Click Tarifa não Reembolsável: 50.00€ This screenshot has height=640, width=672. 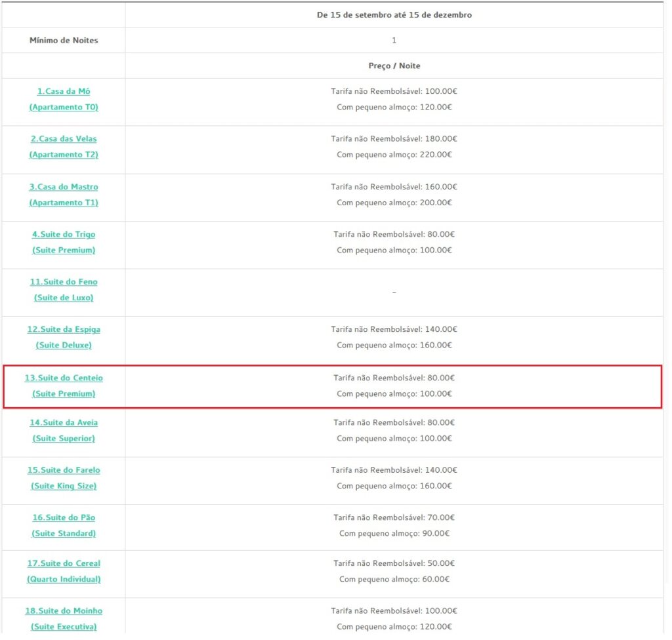click(394, 563)
